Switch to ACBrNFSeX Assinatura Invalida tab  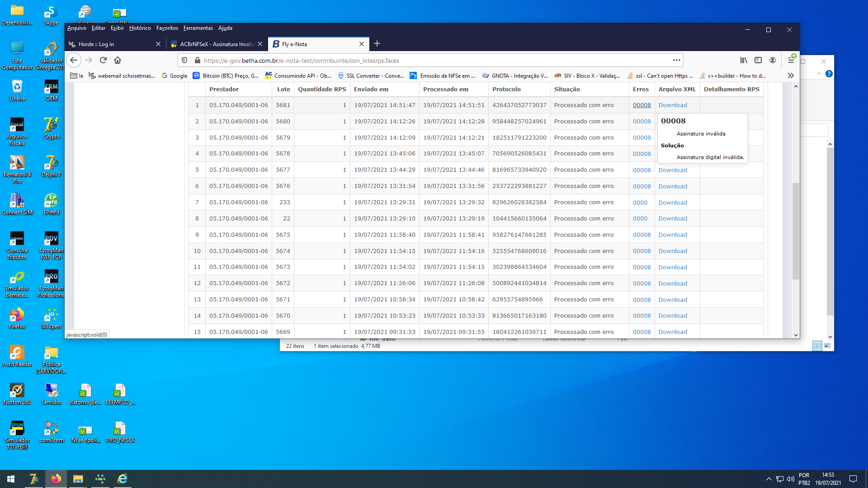tap(217, 44)
